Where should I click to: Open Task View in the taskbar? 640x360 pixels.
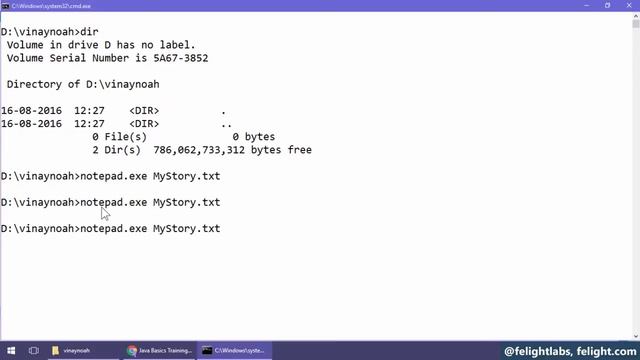tap(33, 351)
